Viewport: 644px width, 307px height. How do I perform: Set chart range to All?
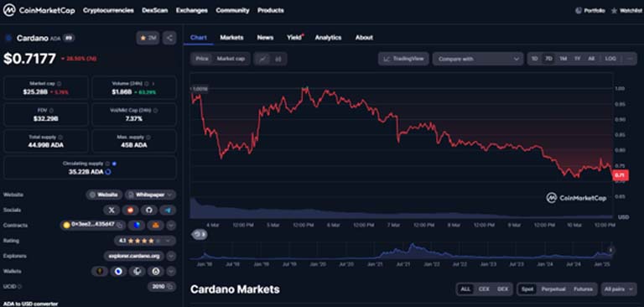tap(591, 59)
